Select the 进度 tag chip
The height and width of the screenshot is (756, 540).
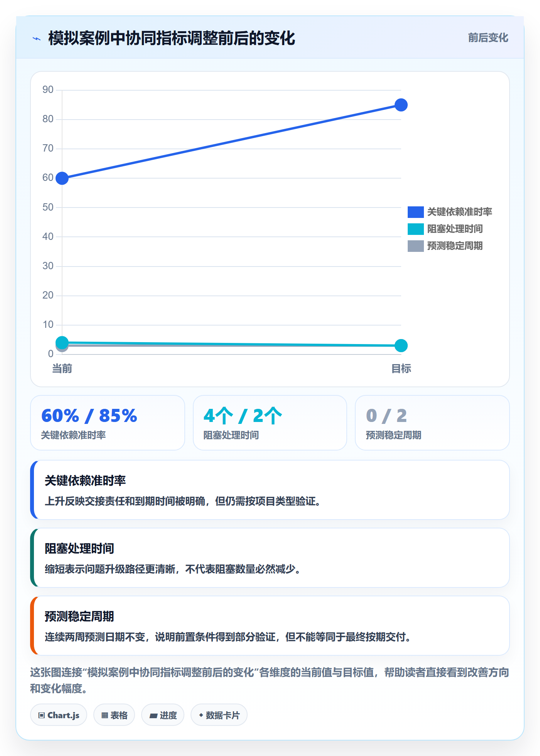pos(163,715)
